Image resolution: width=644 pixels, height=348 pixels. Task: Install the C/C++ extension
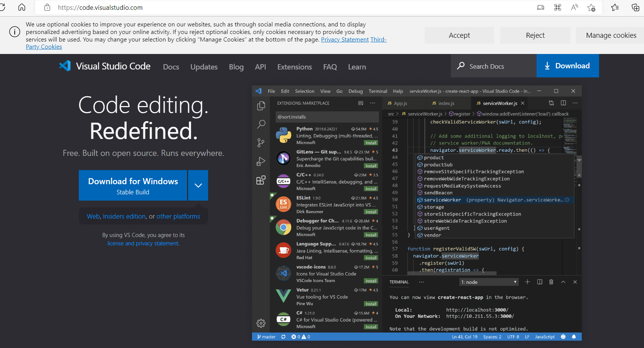coord(371,189)
